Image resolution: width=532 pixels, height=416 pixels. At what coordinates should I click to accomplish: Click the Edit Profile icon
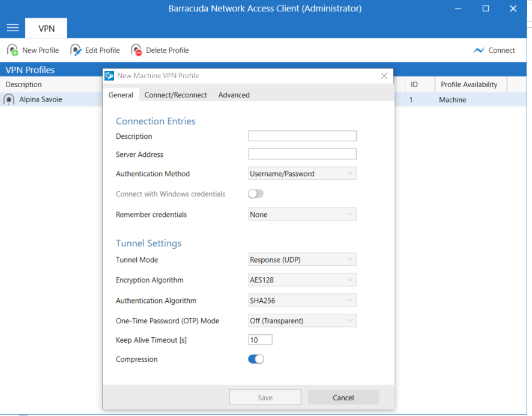point(76,50)
